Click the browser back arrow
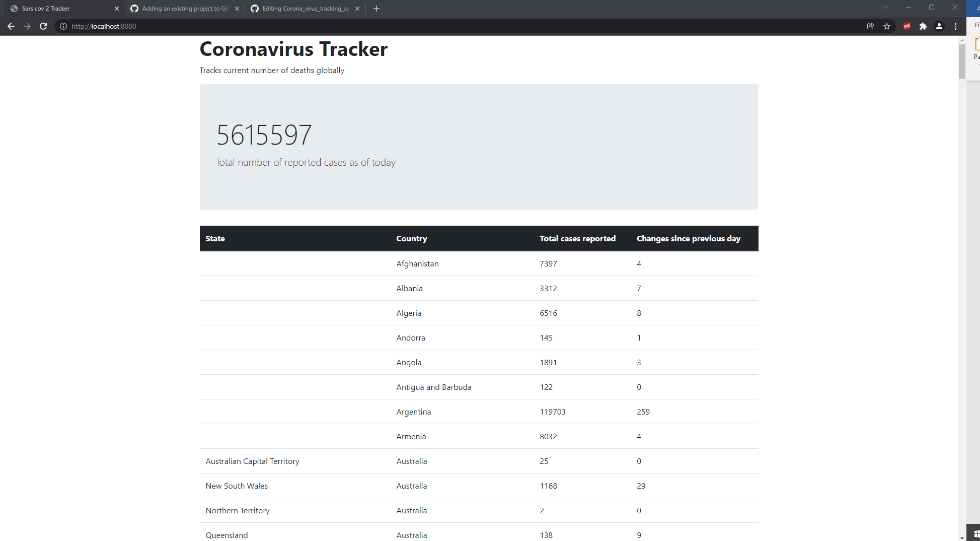The image size is (980, 541). tap(11, 26)
